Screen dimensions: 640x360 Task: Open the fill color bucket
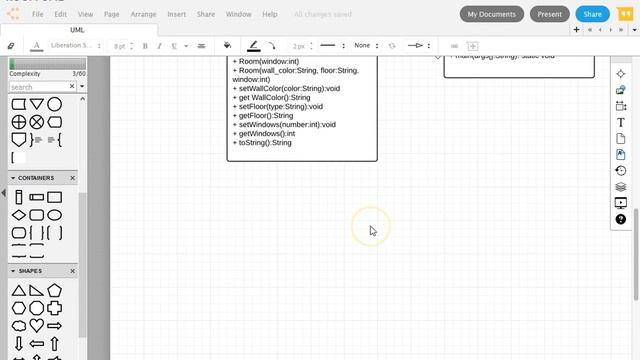click(227, 45)
